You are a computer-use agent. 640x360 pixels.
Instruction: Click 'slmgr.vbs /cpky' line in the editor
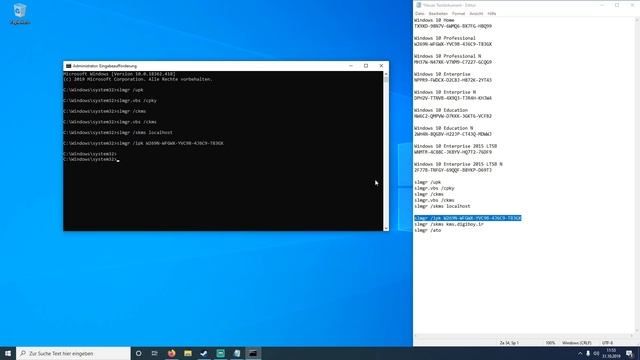pyautogui.click(x=434, y=188)
